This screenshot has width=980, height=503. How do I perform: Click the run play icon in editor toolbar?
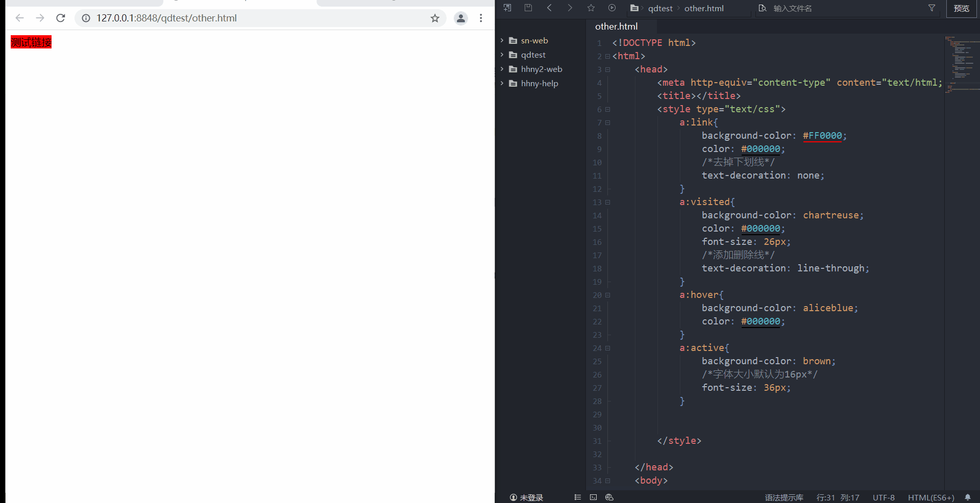(612, 8)
